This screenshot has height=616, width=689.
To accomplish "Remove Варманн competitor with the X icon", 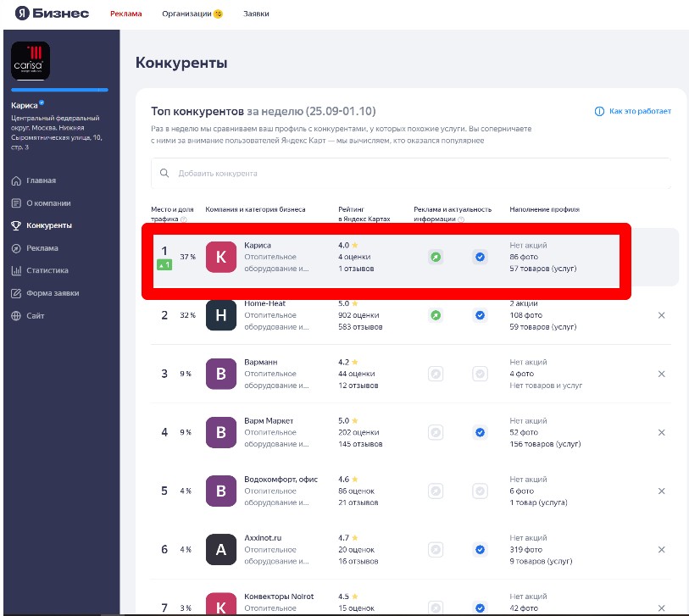I will (661, 374).
